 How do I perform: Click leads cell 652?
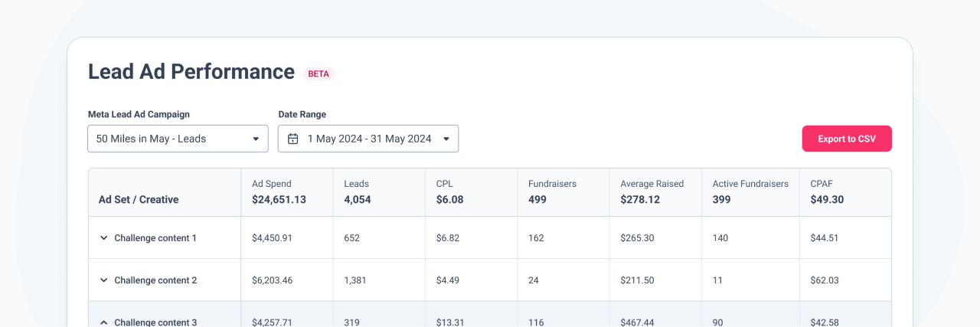point(352,238)
